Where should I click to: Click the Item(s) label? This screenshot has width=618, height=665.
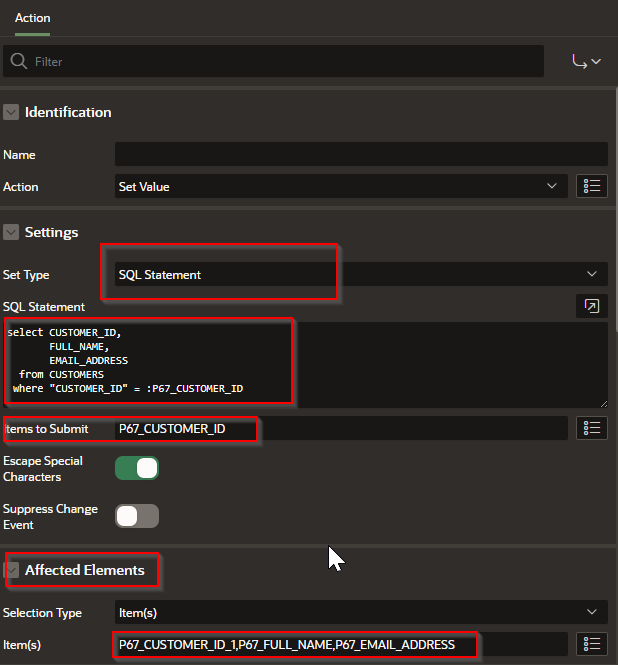(x=22, y=645)
